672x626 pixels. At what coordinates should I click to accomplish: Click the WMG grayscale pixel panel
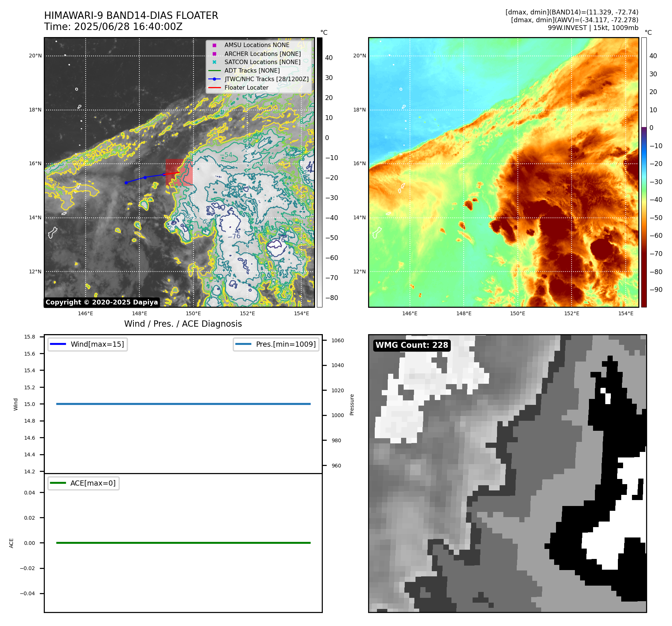507,473
